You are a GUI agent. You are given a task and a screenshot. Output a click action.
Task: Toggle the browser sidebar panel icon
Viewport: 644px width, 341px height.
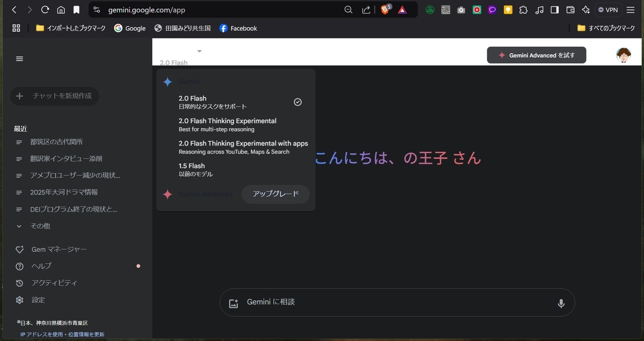[555, 10]
